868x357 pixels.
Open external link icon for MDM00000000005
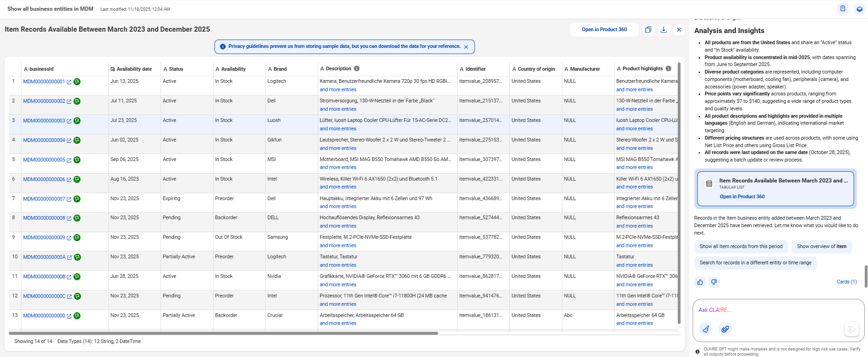[x=69, y=160]
